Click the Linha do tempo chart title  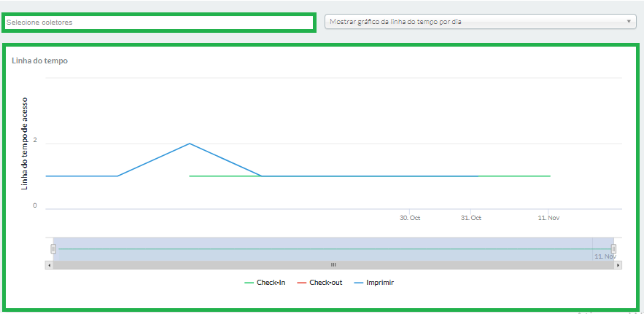coord(40,60)
